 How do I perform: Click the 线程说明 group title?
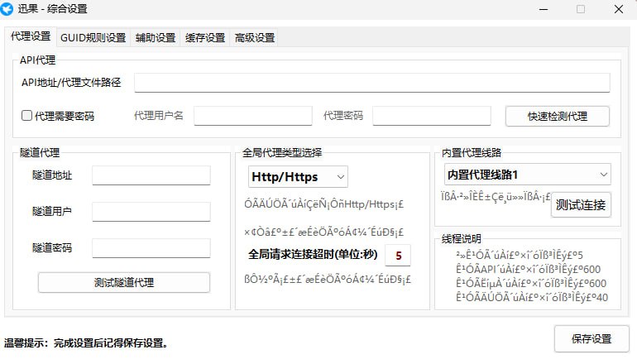[x=461, y=239]
